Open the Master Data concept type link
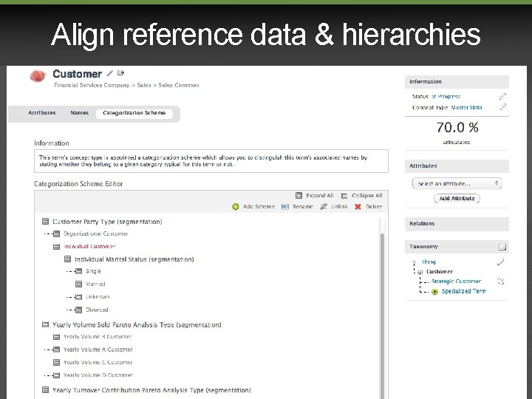 [x=466, y=108]
